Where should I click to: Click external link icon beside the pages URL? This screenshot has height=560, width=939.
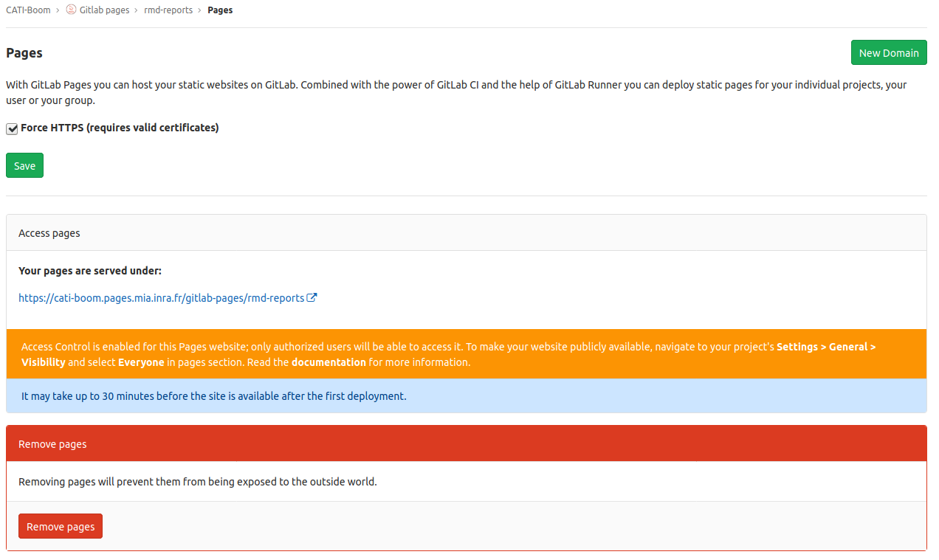coord(312,298)
